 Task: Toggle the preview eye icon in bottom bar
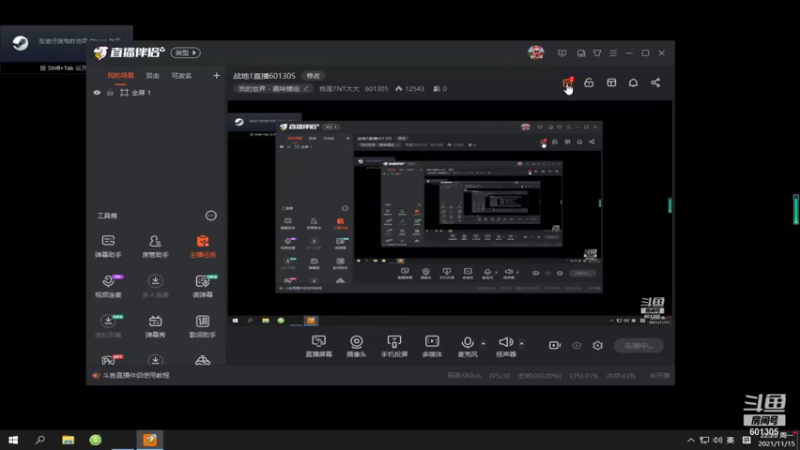click(x=577, y=345)
